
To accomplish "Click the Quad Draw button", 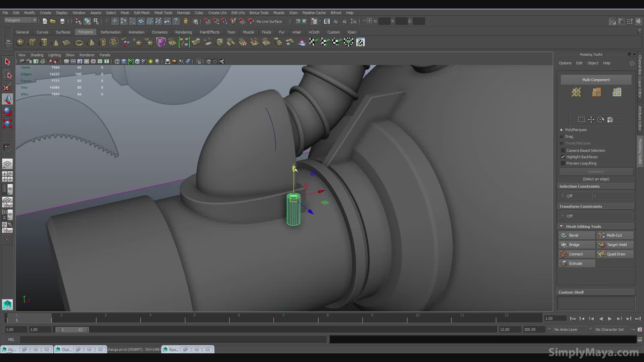I will point(615,254).
